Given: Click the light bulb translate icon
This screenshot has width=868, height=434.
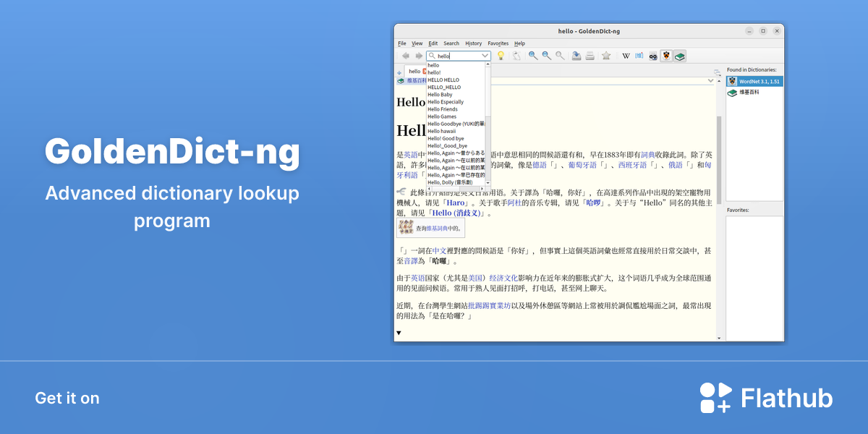Looking at the screenshot, I should (501, 56).
